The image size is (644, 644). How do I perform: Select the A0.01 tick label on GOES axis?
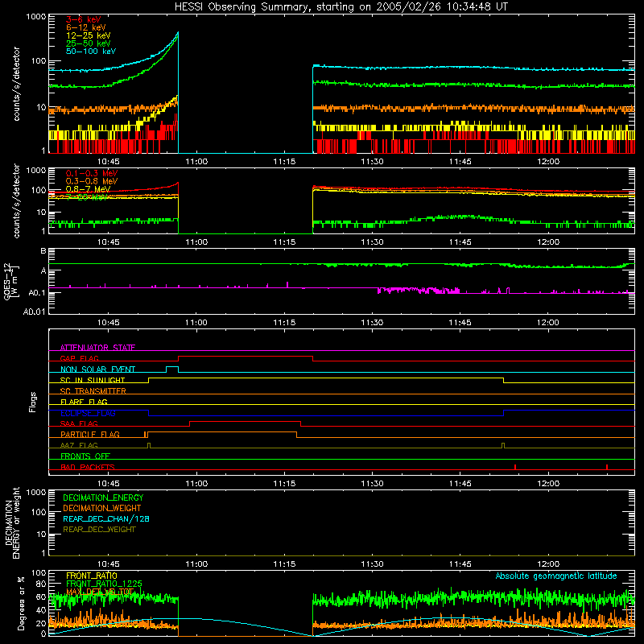pos(35,312)
